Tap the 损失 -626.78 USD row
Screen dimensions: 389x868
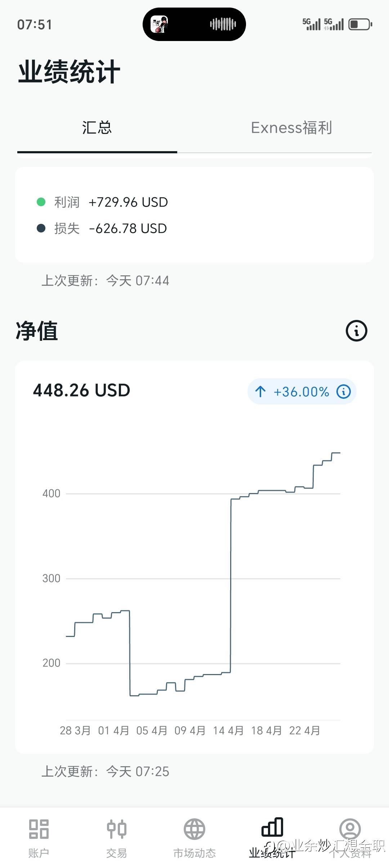[110, 229]
